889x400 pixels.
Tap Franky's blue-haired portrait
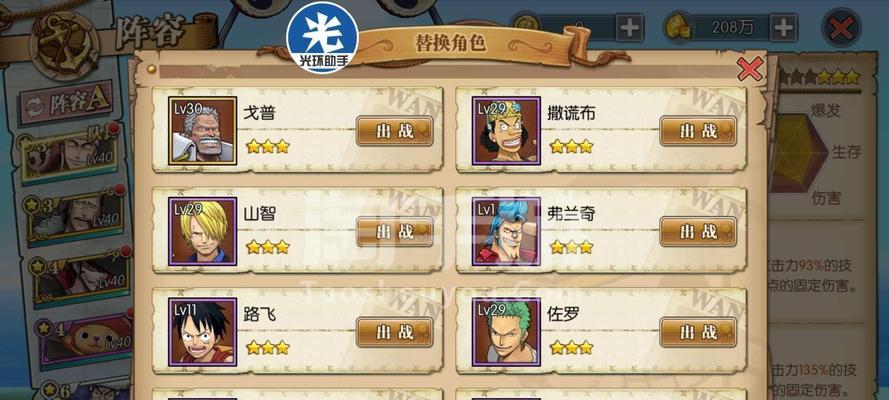[506, 231]
